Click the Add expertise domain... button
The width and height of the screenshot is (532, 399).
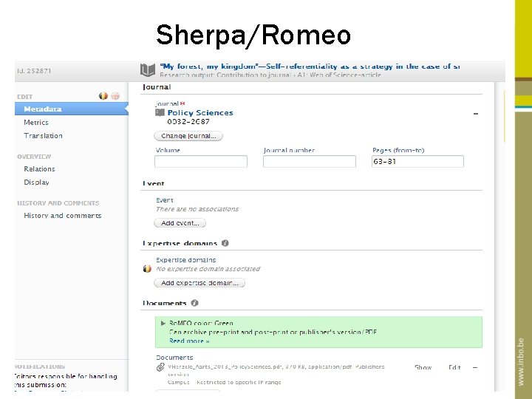[x=199, y=282]
